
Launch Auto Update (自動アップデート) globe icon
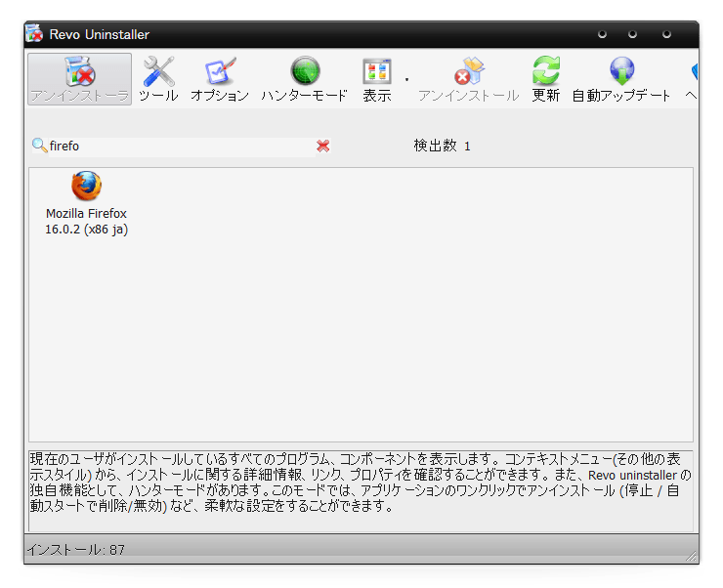tap(621, 79)
